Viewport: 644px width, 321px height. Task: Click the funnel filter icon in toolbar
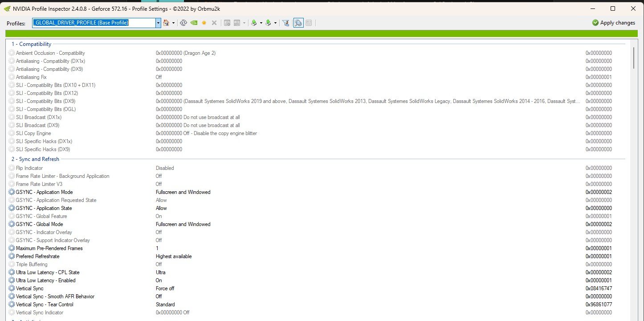(286, 23)
